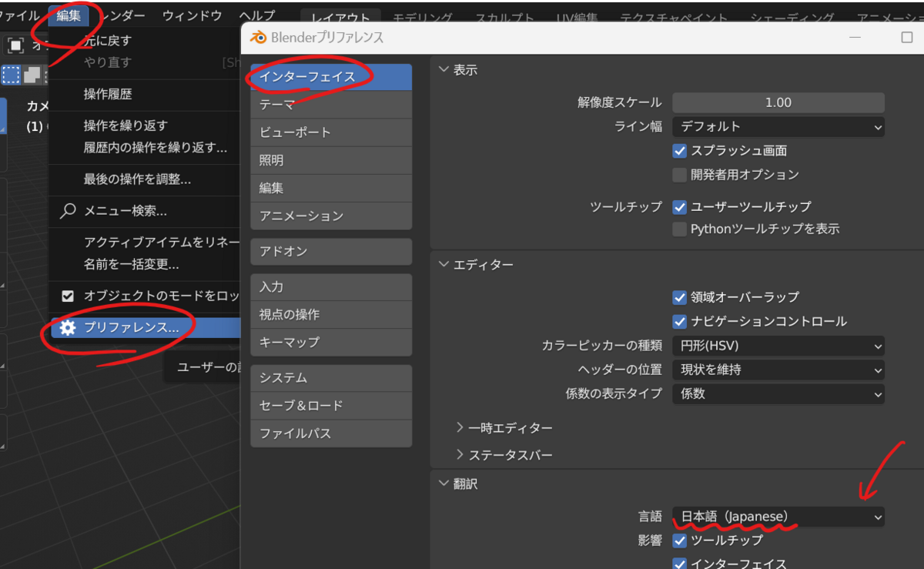
Task: Open the 言語 日本語 (Japanese) dropdown
Action: pyautogui.click(x=778, y=517)
